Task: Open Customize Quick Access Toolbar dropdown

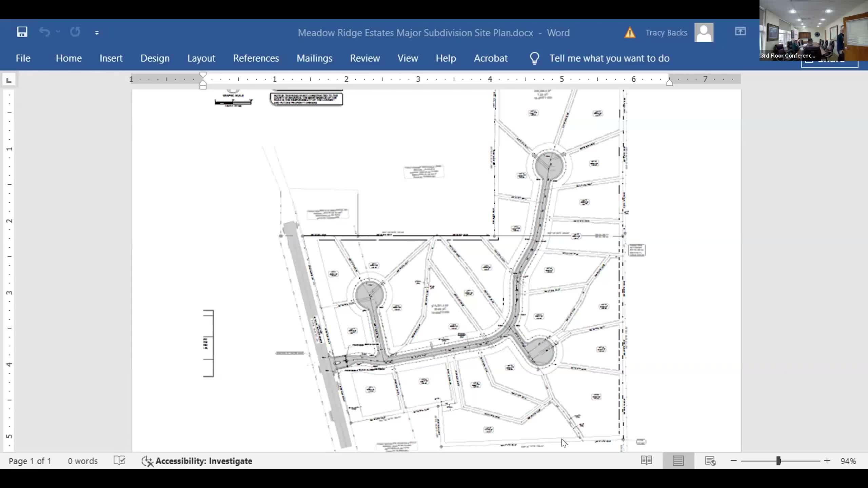Action: (97, 33)
